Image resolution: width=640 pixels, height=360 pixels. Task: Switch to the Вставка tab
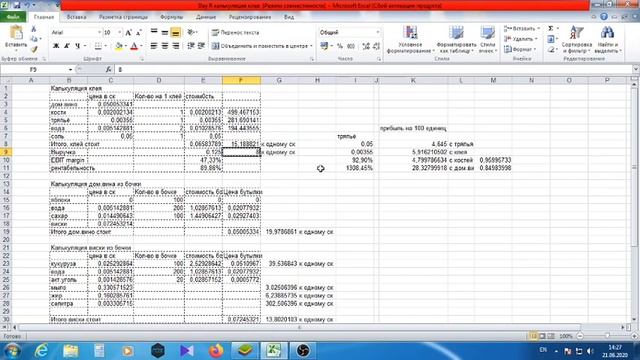[76, 17]
